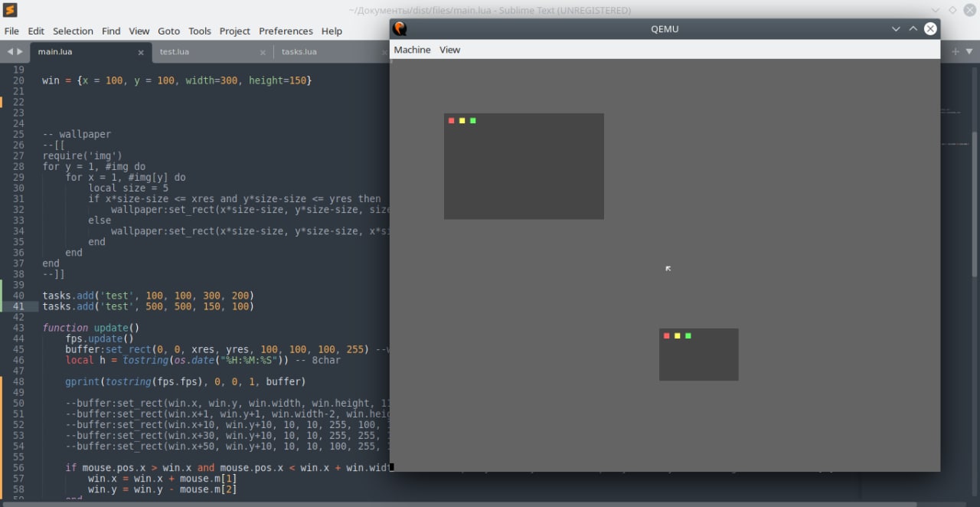Click the QEMU window title text

[665, 29]
